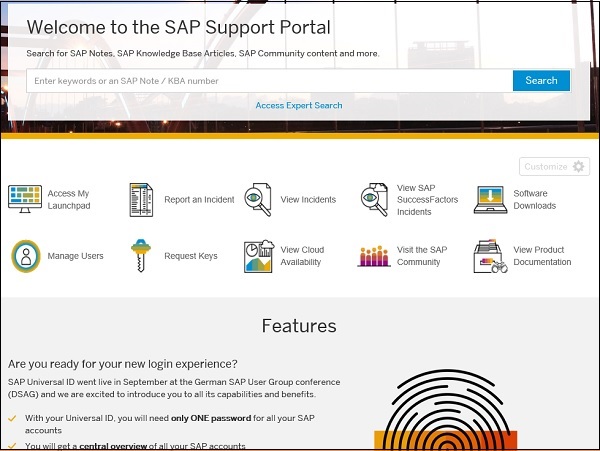This screenshot has width=600, height=451.
Task: Follow the Access Expert Search link
Action: tap(298, 105)
